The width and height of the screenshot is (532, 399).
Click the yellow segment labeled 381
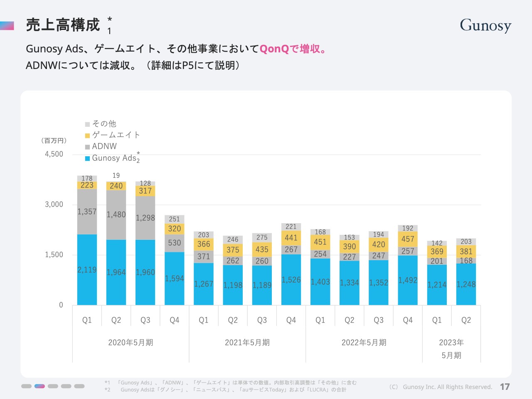tap(466, 251)
